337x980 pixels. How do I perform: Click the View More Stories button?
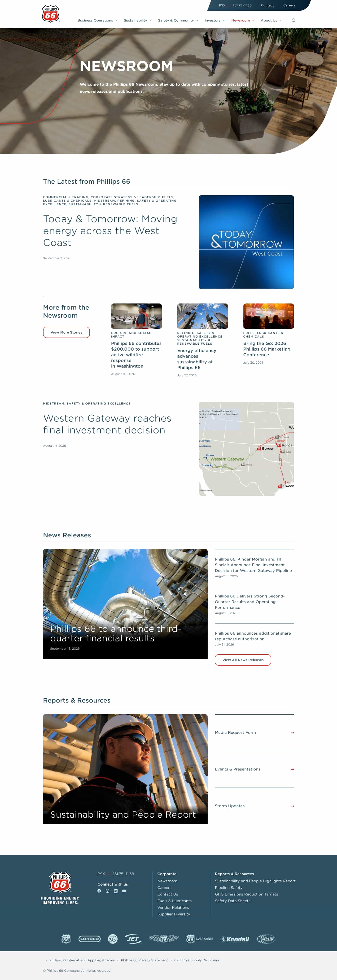click(x=66, y=333)
